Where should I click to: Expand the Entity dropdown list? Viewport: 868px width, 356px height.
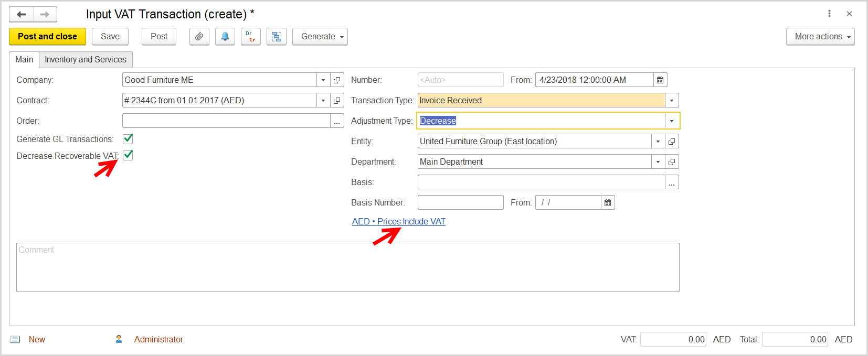[658, 142]
